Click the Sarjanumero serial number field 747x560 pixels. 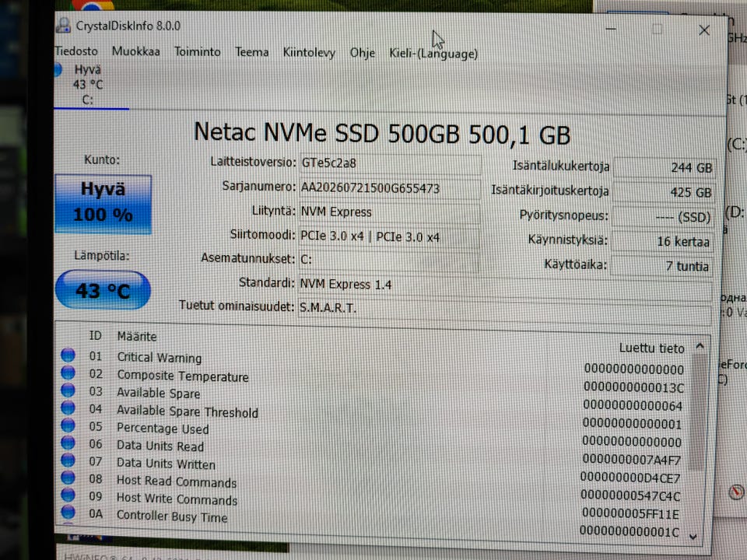click(389, 188)
